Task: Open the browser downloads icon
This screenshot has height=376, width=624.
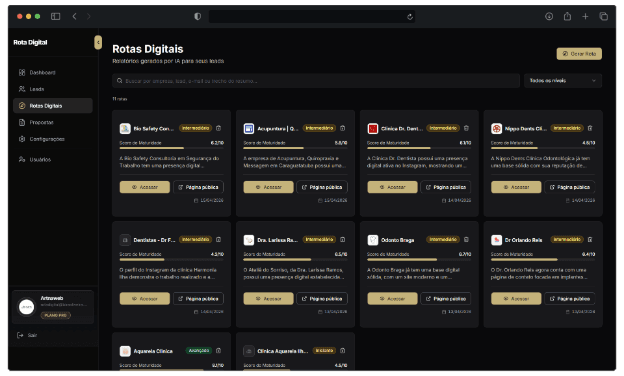Action: pos(549,16)
